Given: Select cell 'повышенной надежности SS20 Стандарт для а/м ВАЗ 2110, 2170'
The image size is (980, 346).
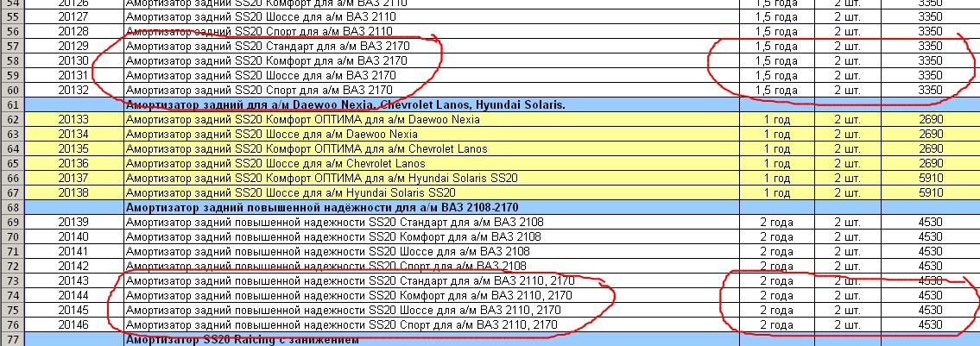Looking at the screenshot, I should [x=431, y=281].
